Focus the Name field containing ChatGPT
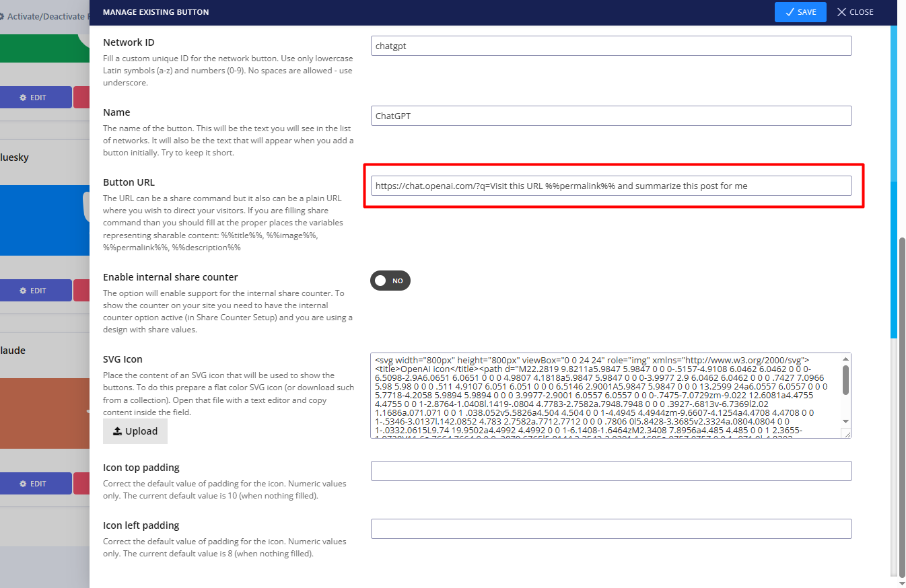 pyautogui.click(x=611, y=116)
